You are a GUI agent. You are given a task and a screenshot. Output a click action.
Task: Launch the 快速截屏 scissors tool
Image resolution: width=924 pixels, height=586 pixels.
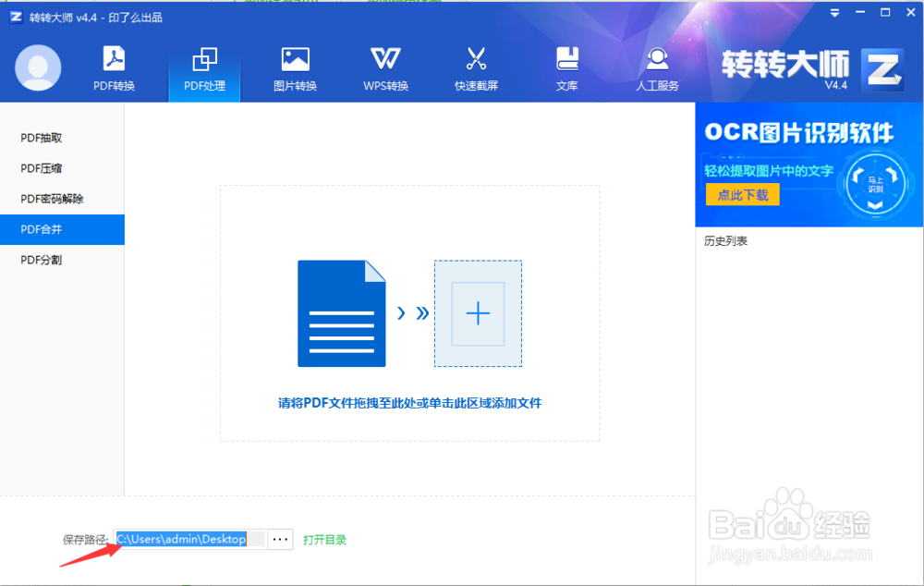pyautogui.click(x=476, y=69)
